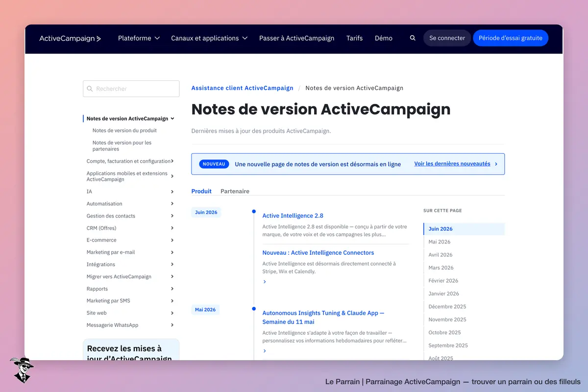Go to Passer à ActiveCampaign page

(296, 38)
